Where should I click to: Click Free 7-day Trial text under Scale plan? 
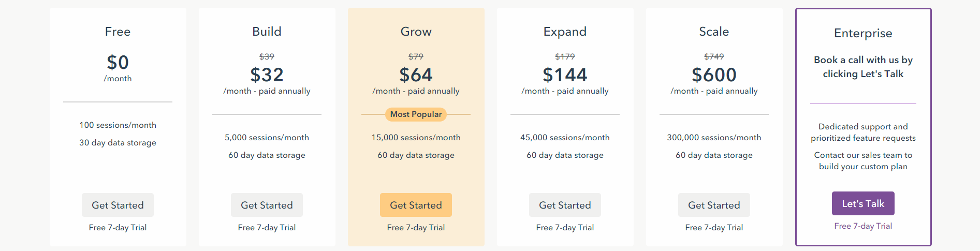click(714, 228)
